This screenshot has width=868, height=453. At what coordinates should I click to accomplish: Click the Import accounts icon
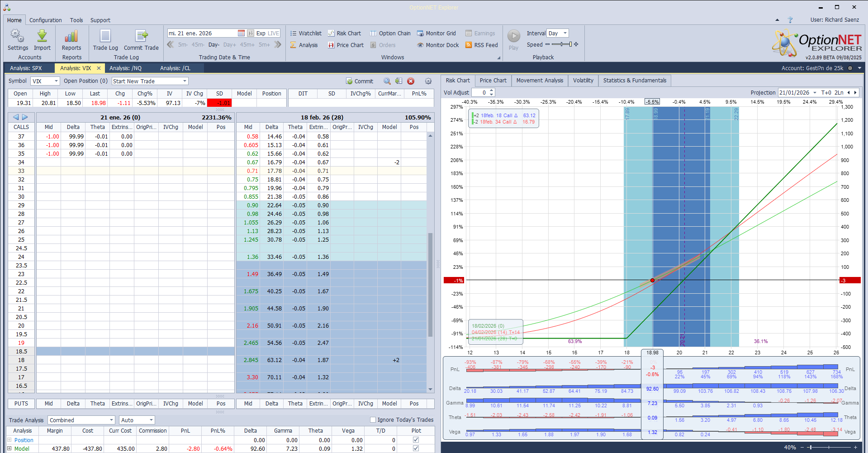pos(42,40)
